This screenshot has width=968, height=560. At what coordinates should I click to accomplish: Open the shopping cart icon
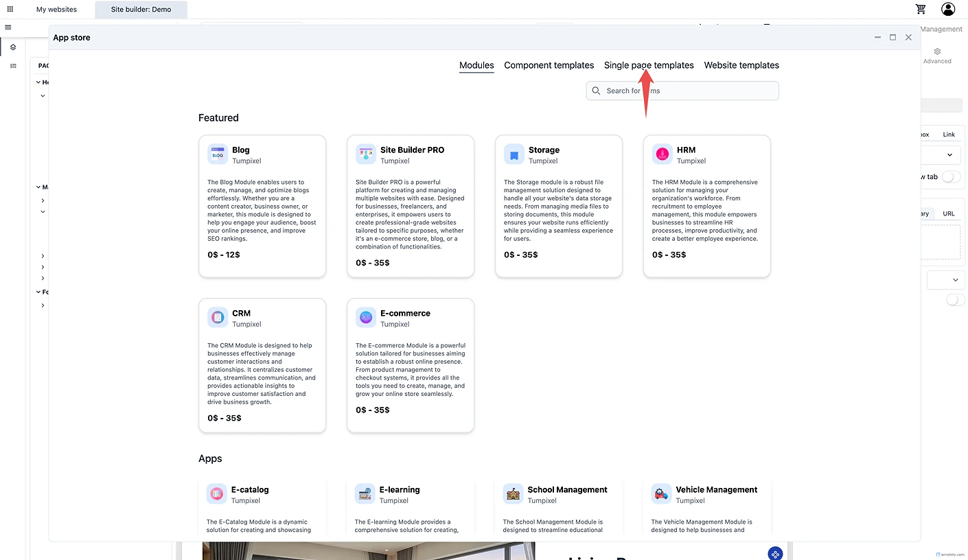(921, 9)
